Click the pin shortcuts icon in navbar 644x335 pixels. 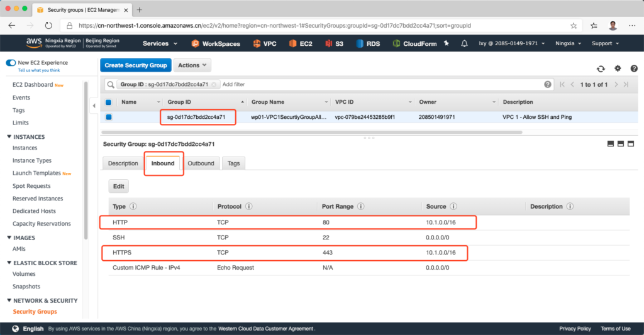446,43
